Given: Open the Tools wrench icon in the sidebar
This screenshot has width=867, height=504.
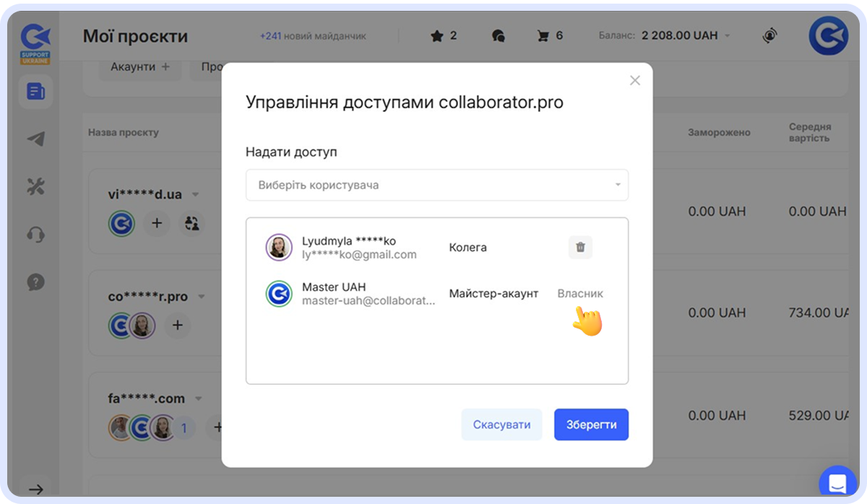Looking at the screenshot, I should pyautogui.click(x=35, y=186).
